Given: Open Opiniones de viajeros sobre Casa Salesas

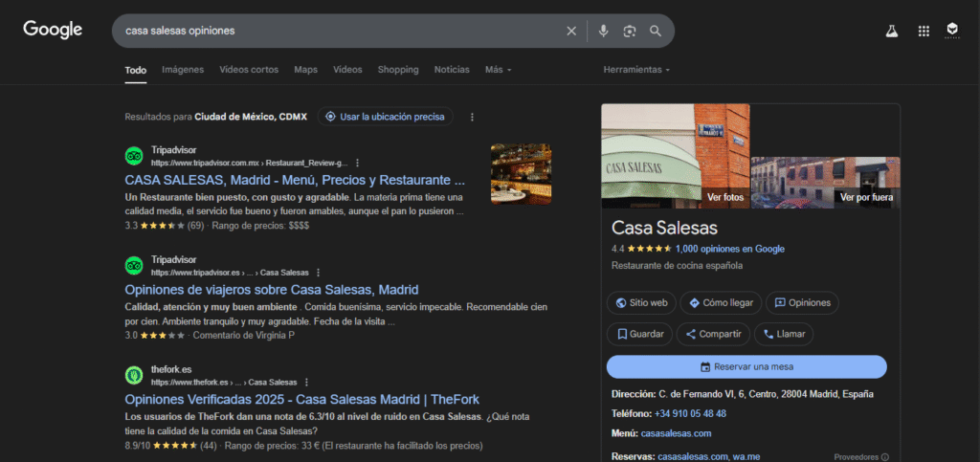Looking at the screenshot, I should 272,291.
